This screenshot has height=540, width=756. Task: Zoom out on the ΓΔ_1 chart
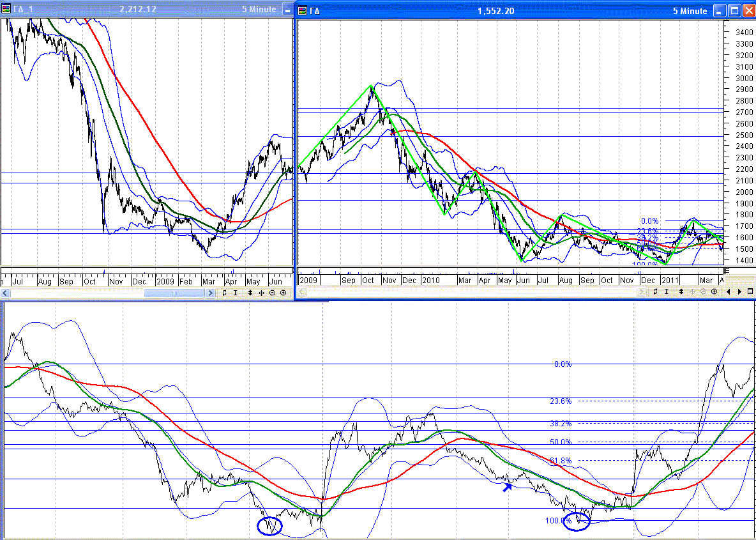(272, 293)
